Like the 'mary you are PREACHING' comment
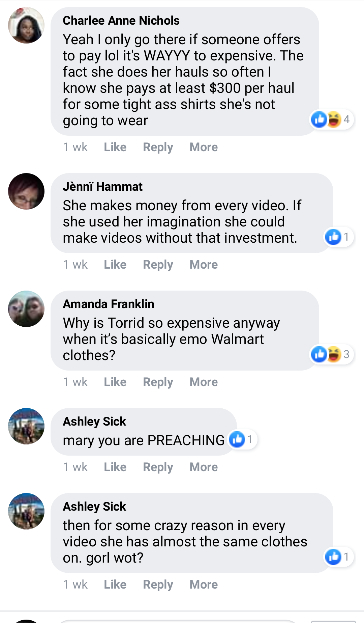364x623 pixels. (x=115, y=467)
